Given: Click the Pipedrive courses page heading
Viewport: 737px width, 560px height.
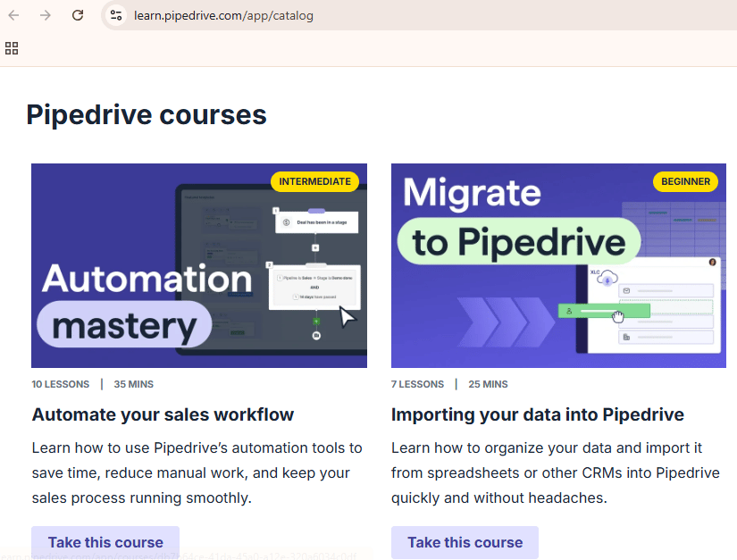Looking at the screenshot, I should click(146, 114).
